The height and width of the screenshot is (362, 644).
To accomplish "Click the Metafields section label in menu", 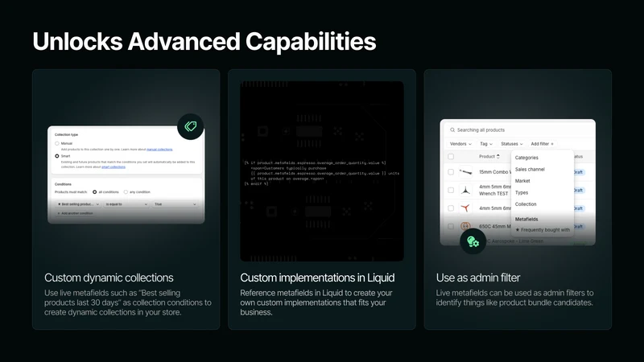I will pos(526,219).
